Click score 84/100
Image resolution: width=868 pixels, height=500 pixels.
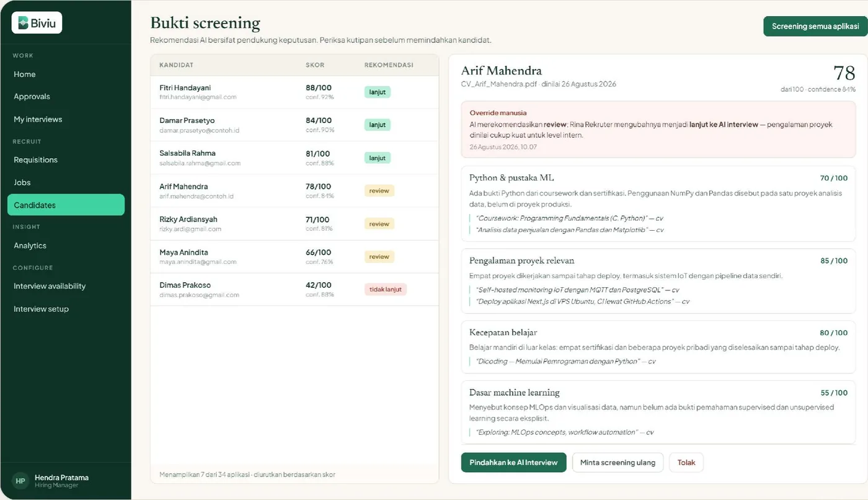(319, 121)
